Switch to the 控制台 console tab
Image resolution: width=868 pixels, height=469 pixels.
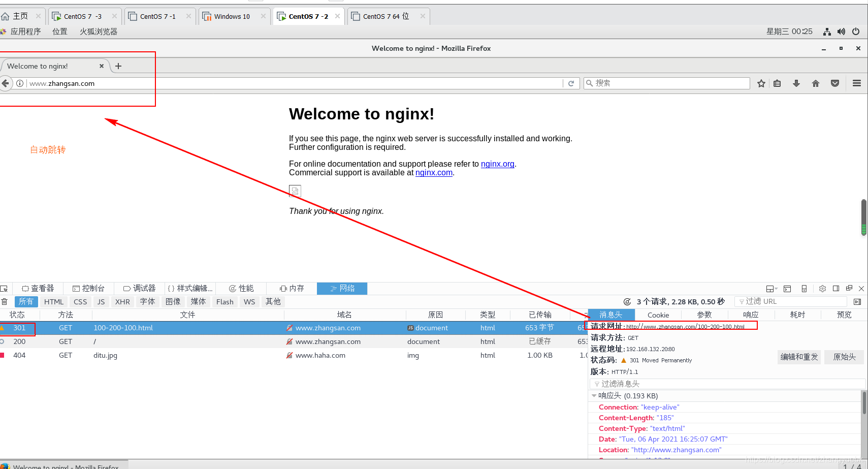click(x=89, y=289)
